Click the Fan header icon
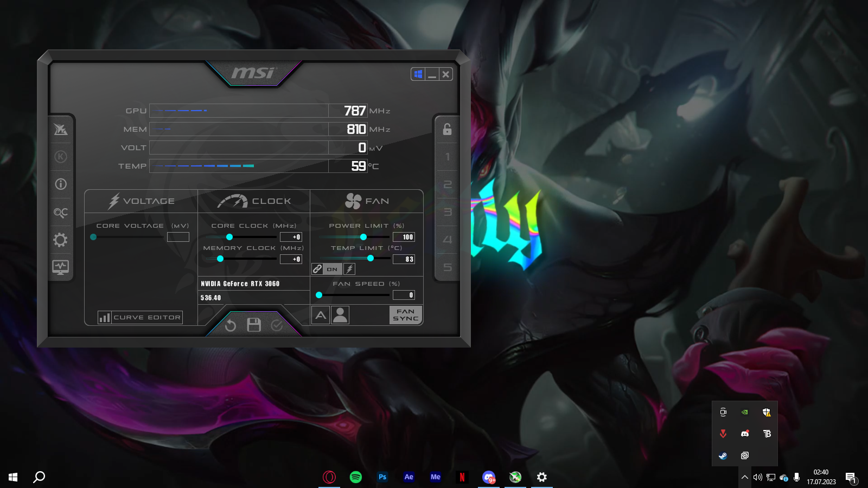 click(x=353, y=201)
